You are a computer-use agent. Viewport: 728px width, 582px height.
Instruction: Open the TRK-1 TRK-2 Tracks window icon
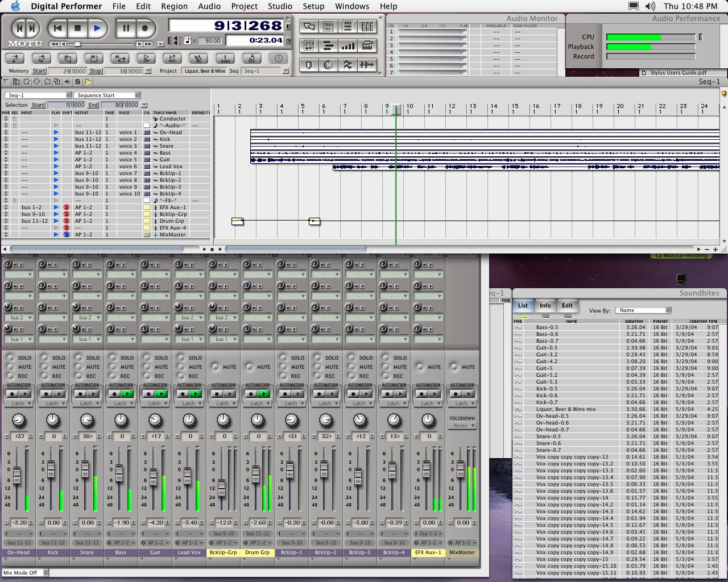coord(328,26)
